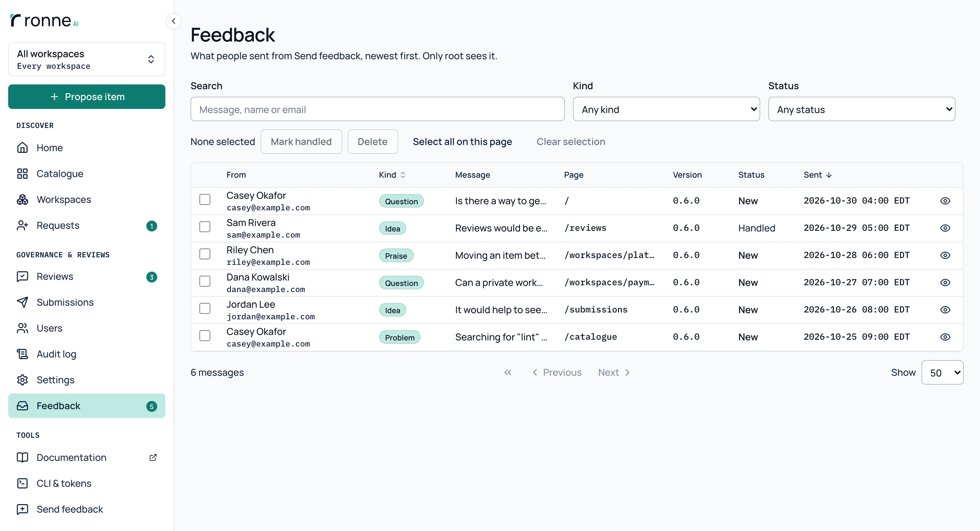Screen dimensions: 980x531
Task: Open the Show 50 page size dropdown
Action: pyautogui.click(x=942, y=373)
